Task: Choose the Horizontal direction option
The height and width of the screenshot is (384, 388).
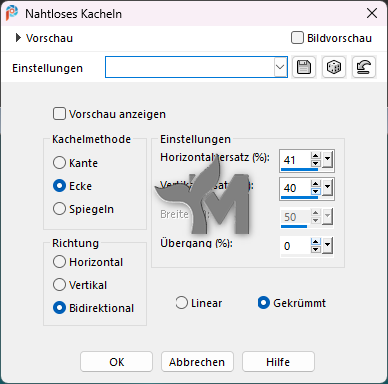Action: [59, 262]
